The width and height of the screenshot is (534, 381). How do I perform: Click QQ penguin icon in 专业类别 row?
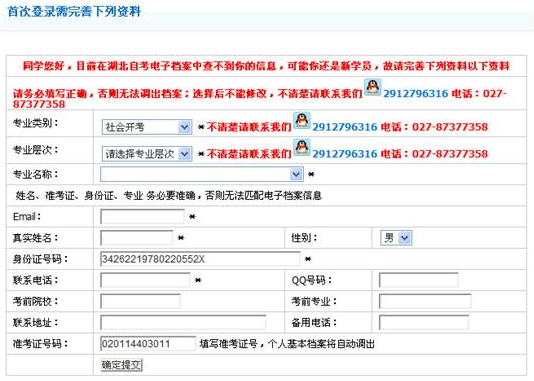(x=302, y=121)
